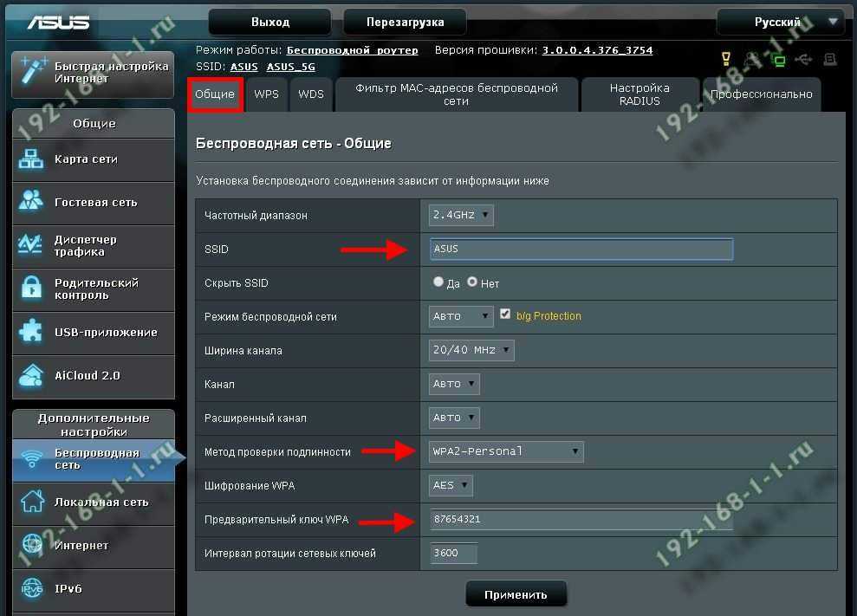The height and width of the screenshot is (616, 857).
Task: Open channel width 20/40 MHz dropdown
Action: tap(471, 350)
